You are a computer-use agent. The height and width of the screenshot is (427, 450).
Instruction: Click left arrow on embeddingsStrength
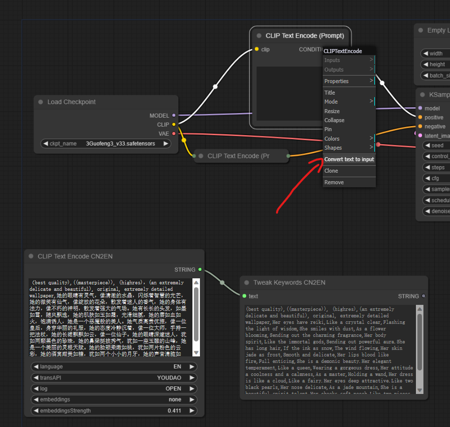pos(36,411)
